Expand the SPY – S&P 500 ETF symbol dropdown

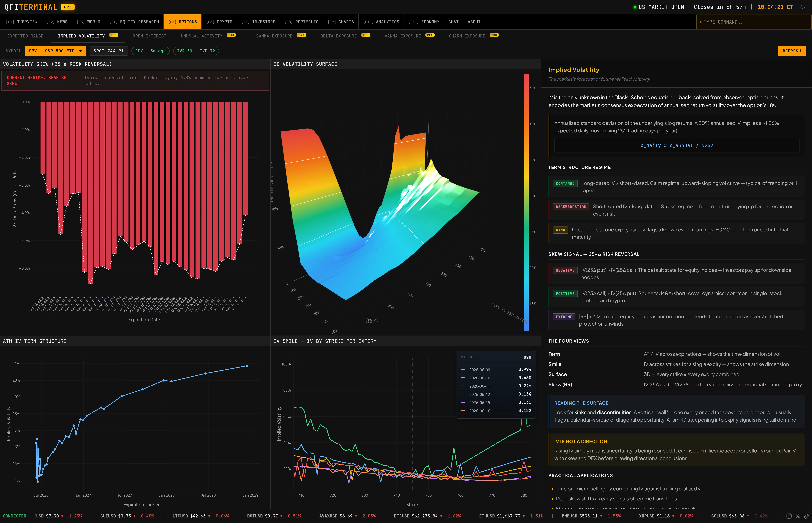(x=55, y=51)
